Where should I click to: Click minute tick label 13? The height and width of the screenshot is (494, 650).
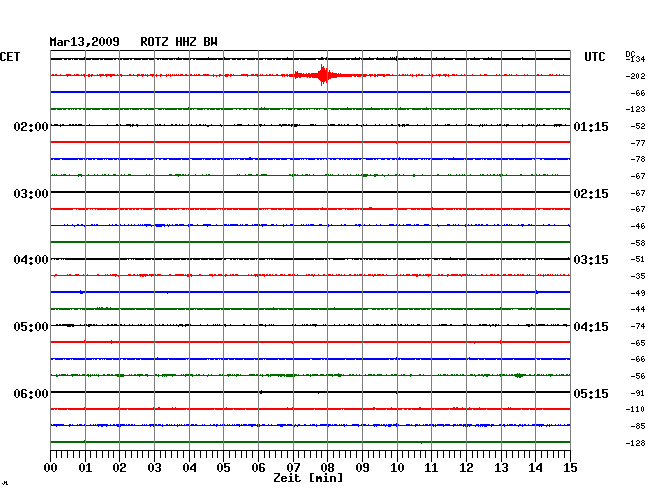[x=501, y=468]
